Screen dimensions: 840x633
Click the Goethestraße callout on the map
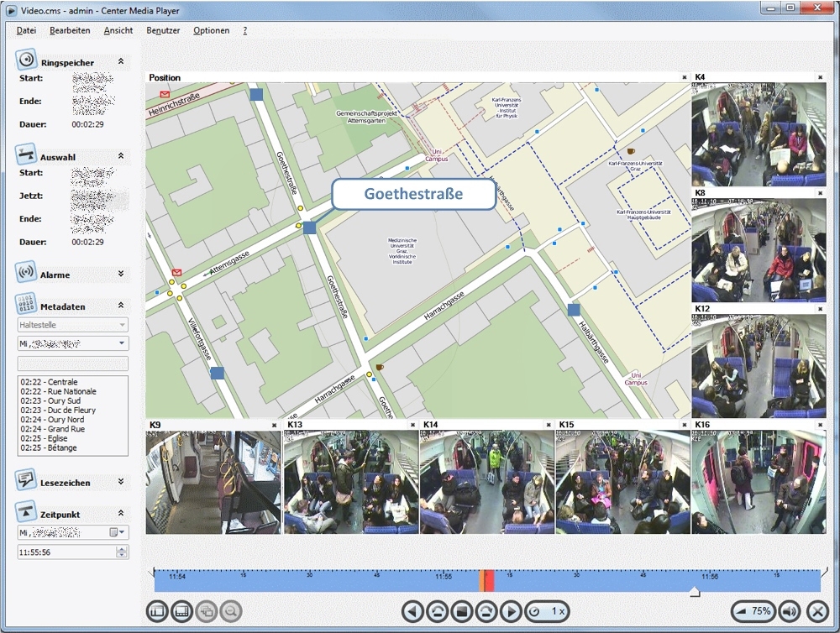tap(413, 194)
